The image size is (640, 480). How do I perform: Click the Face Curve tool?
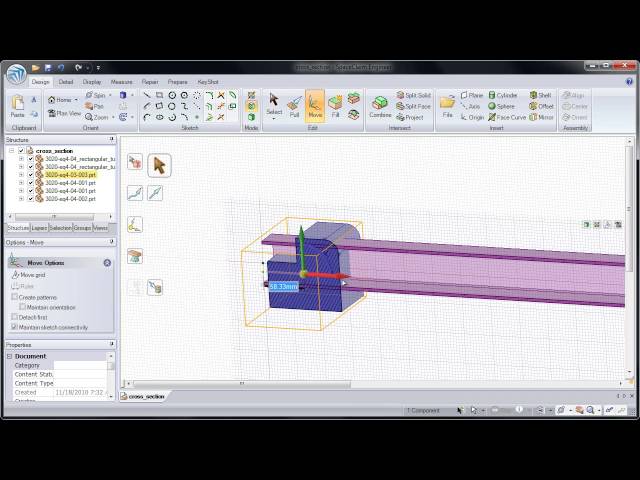click(x=507, y=118)
